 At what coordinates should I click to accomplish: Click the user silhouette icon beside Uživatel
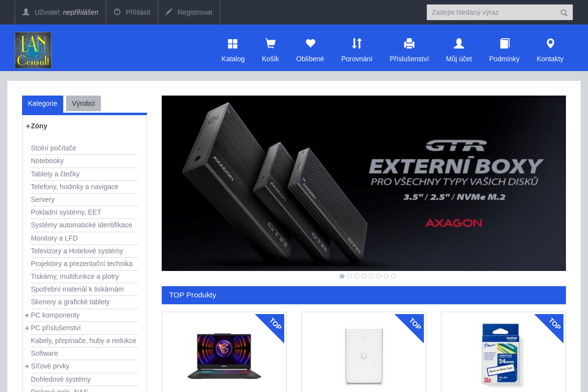[26, 12]
